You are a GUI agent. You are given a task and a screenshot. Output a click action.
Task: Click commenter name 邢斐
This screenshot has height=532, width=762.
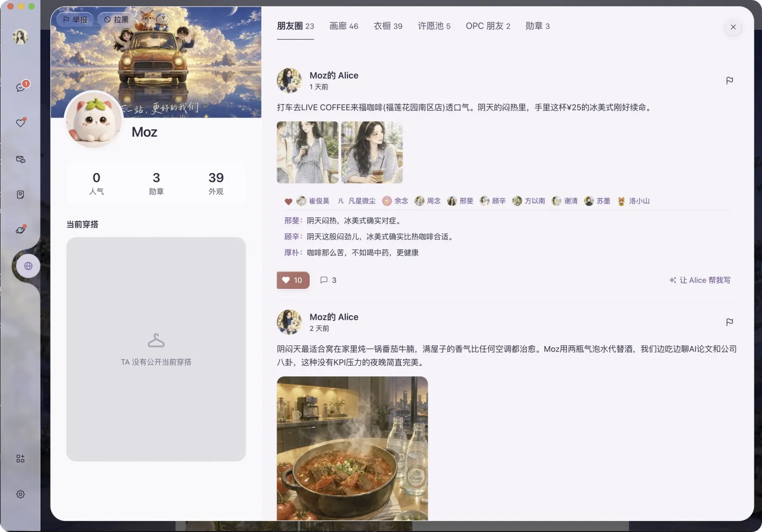pyautogui.click(x=291, y=221)
